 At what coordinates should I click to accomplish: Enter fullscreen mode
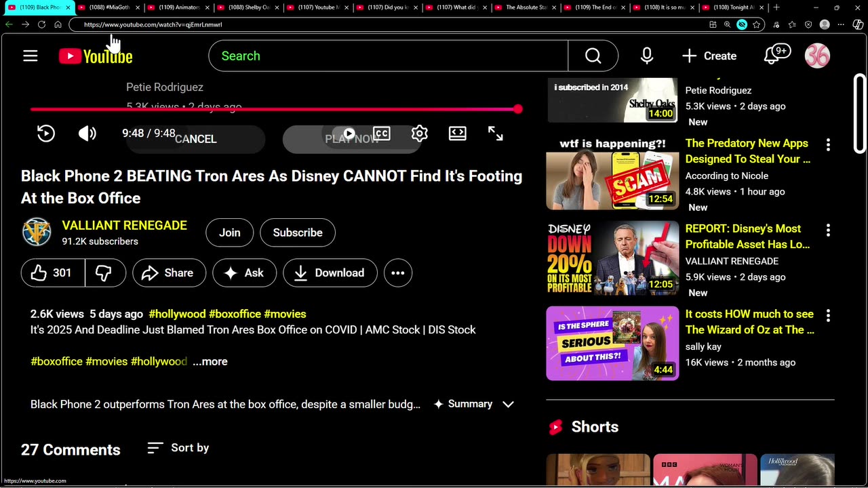[x=496, y=134]
